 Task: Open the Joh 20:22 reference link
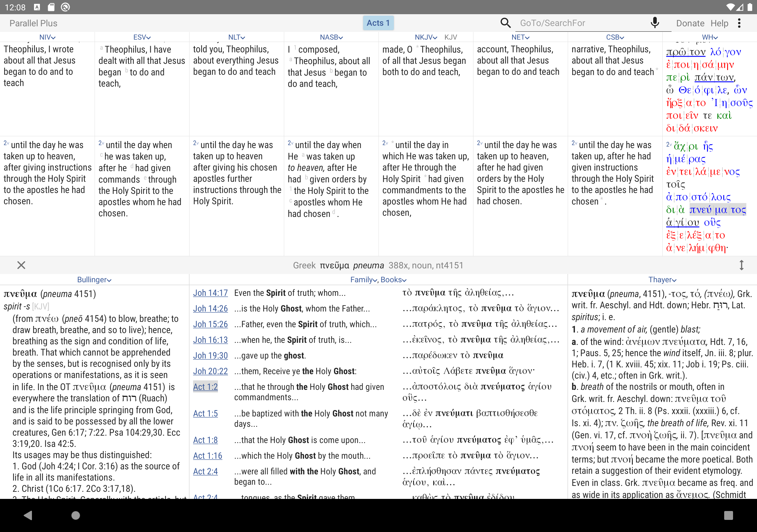tap(210, 371)
